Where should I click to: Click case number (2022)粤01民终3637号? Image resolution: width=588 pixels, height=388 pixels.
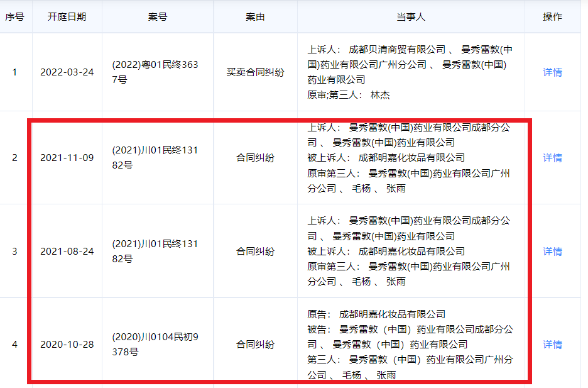[155, 72]
